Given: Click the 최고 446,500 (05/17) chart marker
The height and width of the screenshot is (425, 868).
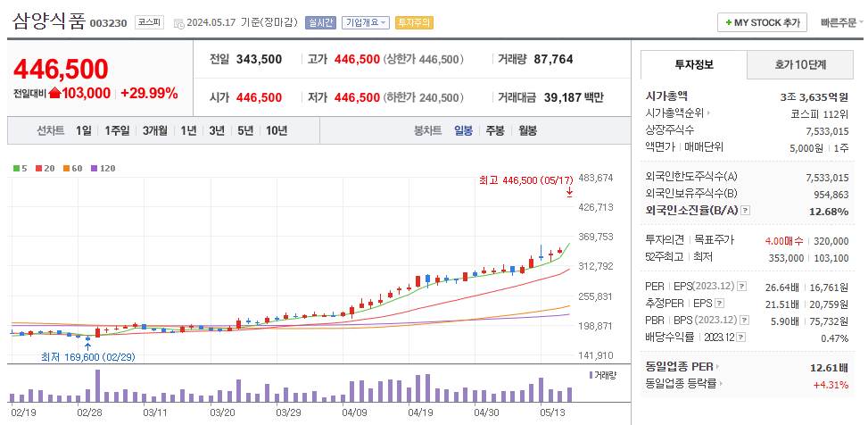Looking at the screenshot, I should click(x=525, y=180).
